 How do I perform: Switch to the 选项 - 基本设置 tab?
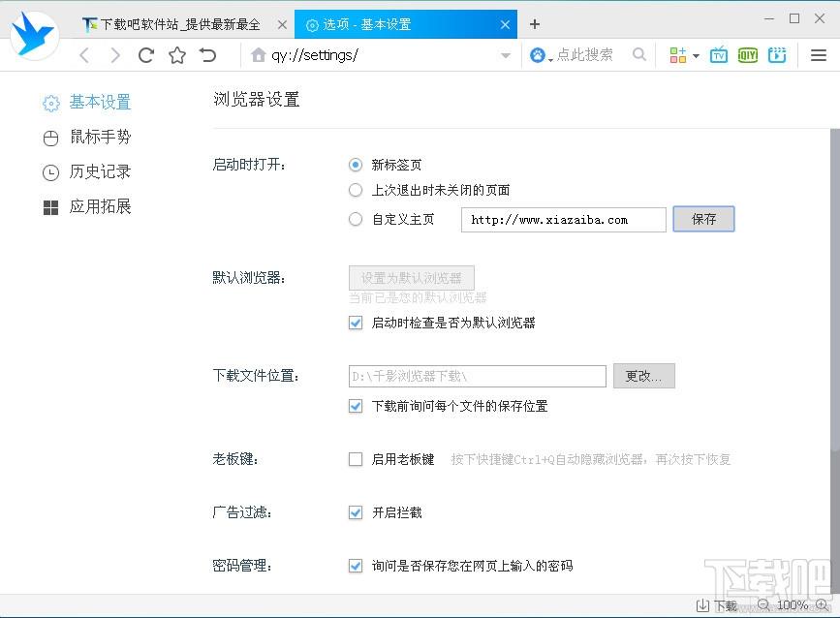(x=406, y=24)
